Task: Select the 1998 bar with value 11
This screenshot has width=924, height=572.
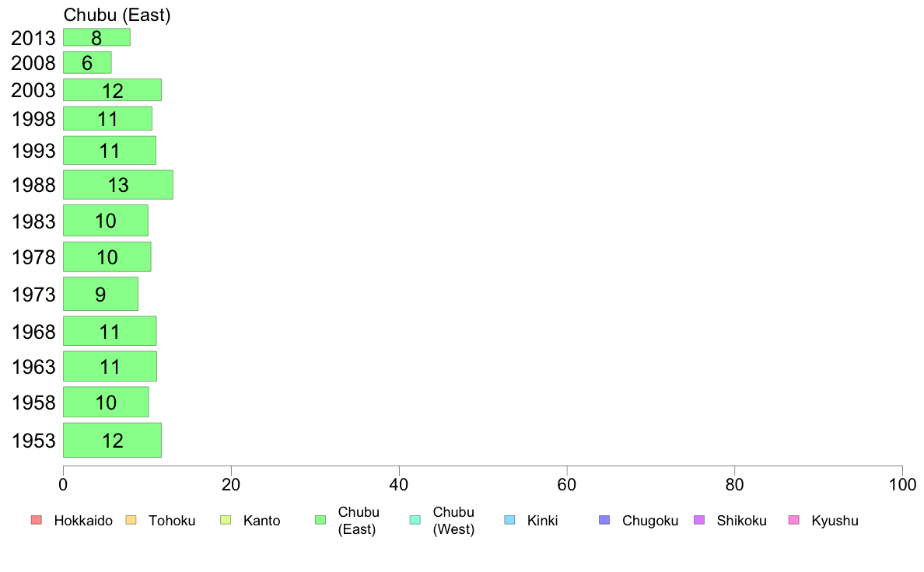Action: [107, 118]
